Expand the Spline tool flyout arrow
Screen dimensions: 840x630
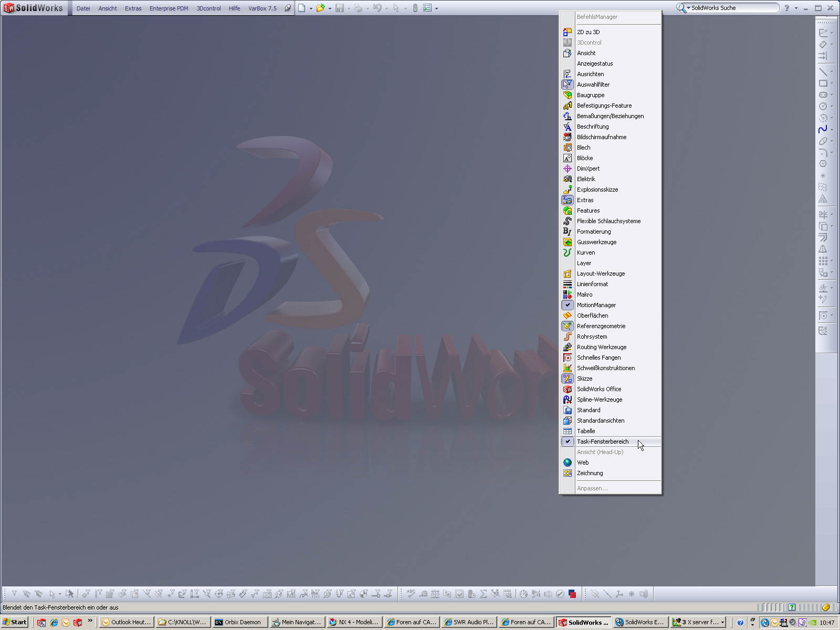[x=832, y=129]
